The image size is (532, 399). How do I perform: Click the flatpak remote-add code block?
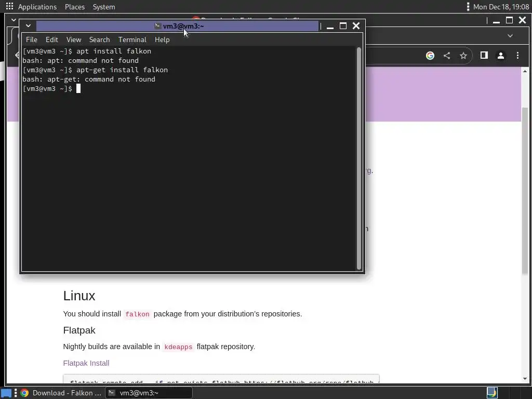click(x=221, y=379)
